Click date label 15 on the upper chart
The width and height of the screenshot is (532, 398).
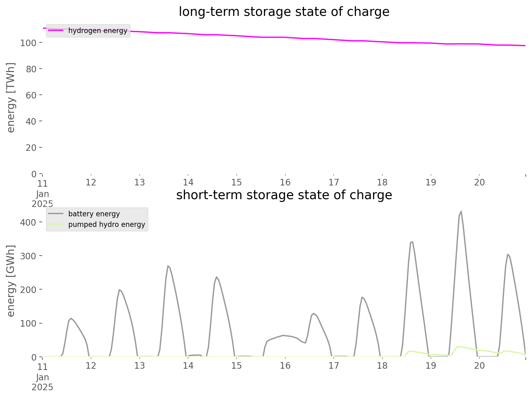coord(237,182)
